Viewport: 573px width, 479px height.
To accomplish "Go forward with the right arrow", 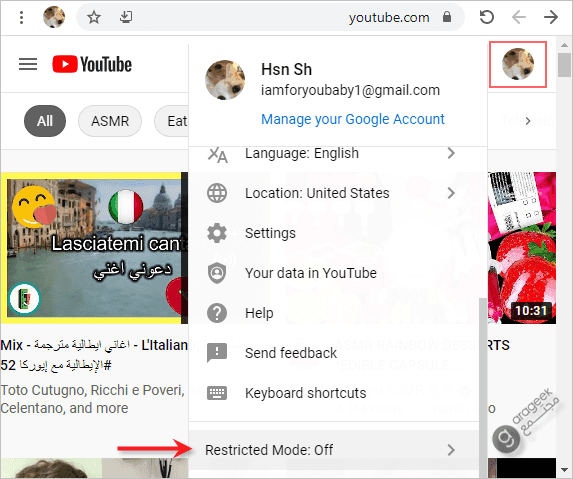I will 550,17.
